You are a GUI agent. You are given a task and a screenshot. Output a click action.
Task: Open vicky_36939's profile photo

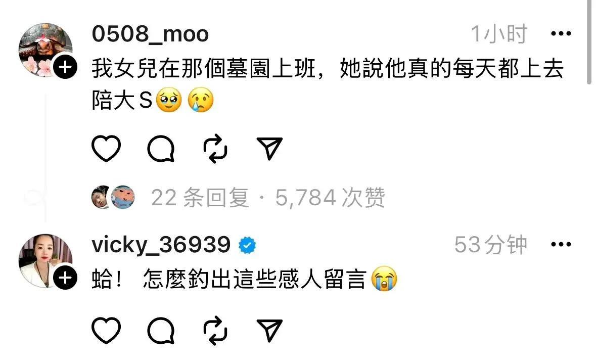(x=45, y=261)
